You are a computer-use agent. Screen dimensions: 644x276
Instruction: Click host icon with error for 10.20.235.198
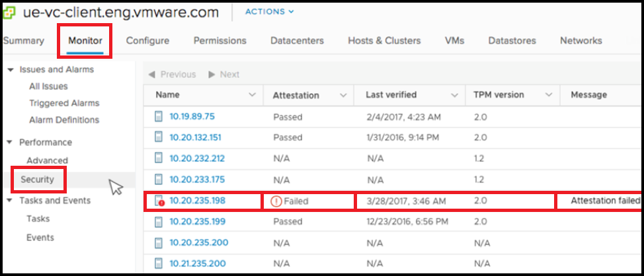point(158,201)
